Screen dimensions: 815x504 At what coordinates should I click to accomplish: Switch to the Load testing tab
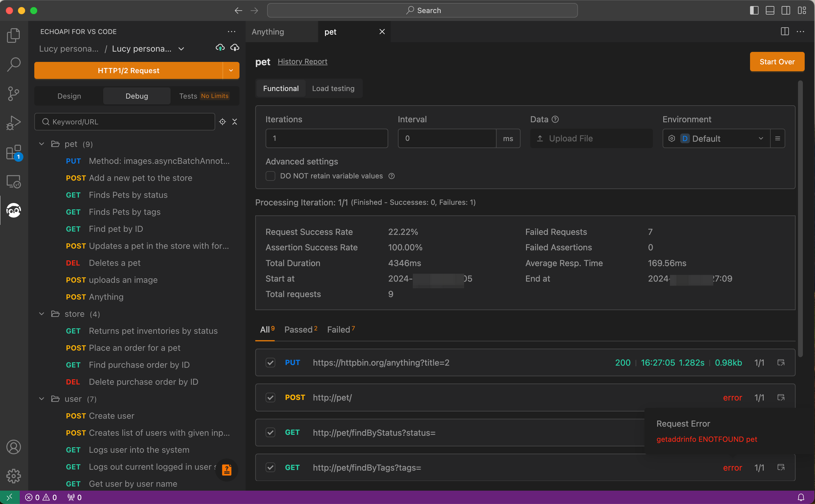[333, 88]
